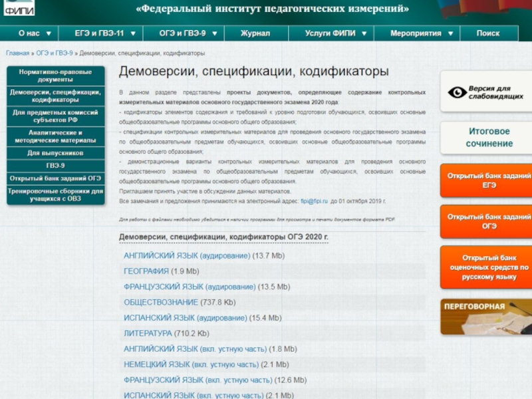532x399 pixels.
Task: Click the ФИПИ logo
Action: (19, 8)
